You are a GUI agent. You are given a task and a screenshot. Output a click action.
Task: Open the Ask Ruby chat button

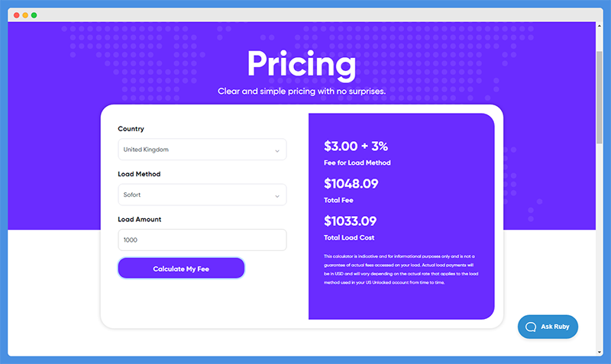click(548, 327)
